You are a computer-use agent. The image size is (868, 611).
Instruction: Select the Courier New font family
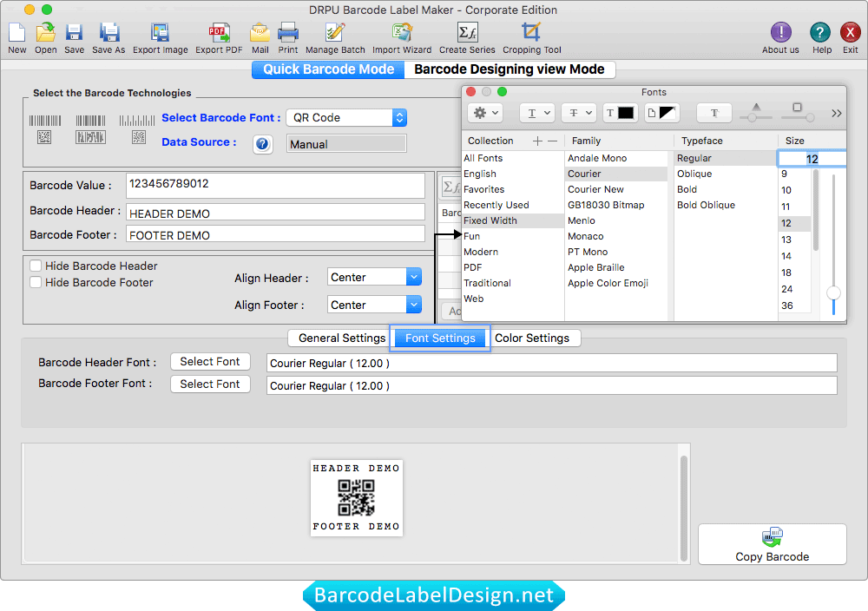(616, 189)
